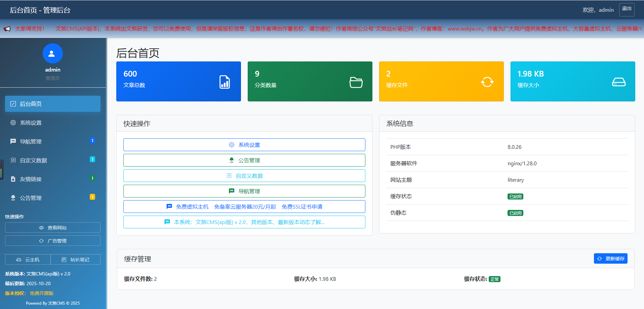Screen dimensions: 644x309
Task: Click the 更新缓存 button
Action: (x=610, y=258)
